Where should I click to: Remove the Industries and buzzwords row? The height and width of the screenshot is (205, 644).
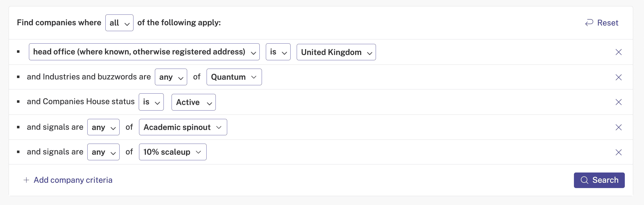coord(618,77)
